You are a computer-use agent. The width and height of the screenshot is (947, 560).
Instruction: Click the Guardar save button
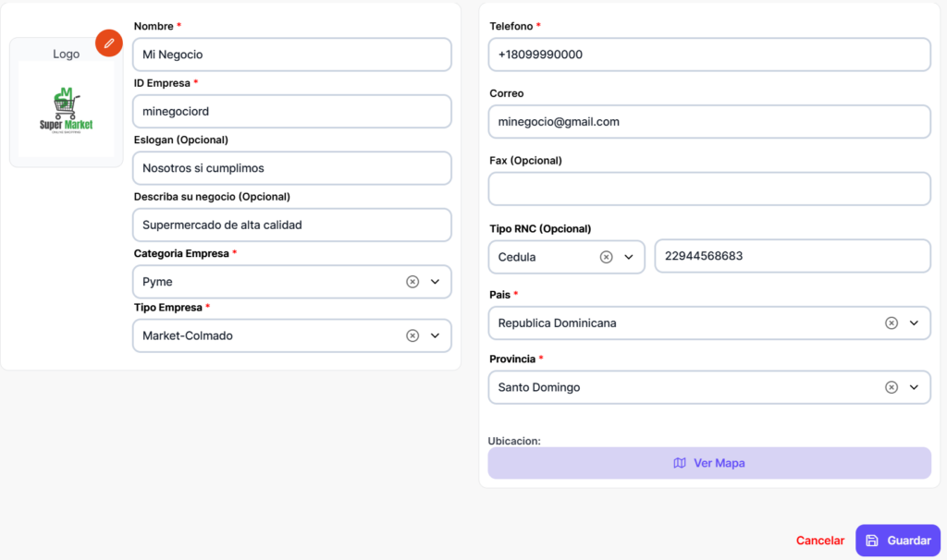pyautogui.click(x=897, y=541)
